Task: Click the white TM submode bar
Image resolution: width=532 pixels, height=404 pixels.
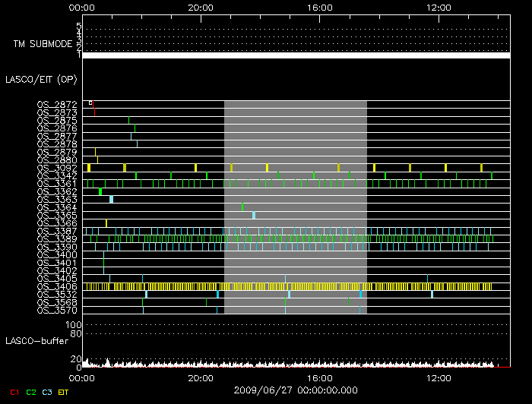Action: click(296, 55)
